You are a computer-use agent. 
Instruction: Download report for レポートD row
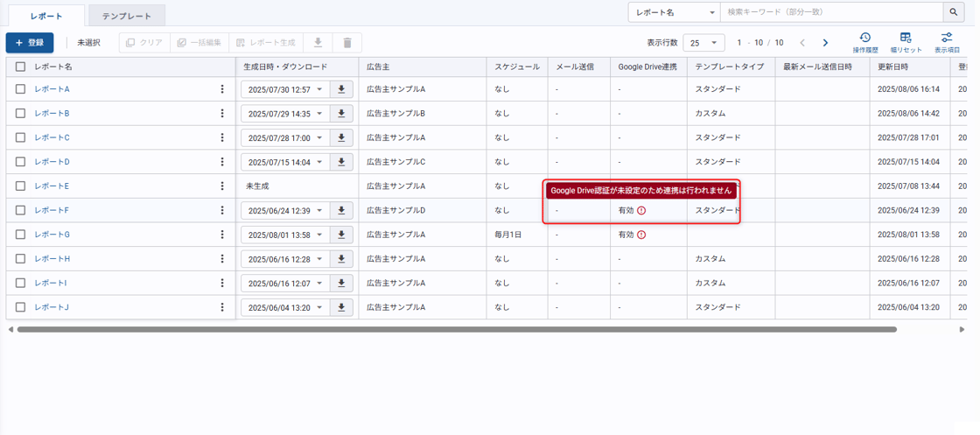click(341, 162)
